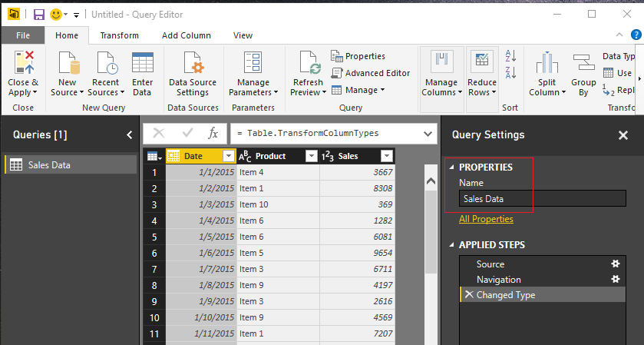Click the fx function icon

[x=213, y=133]
